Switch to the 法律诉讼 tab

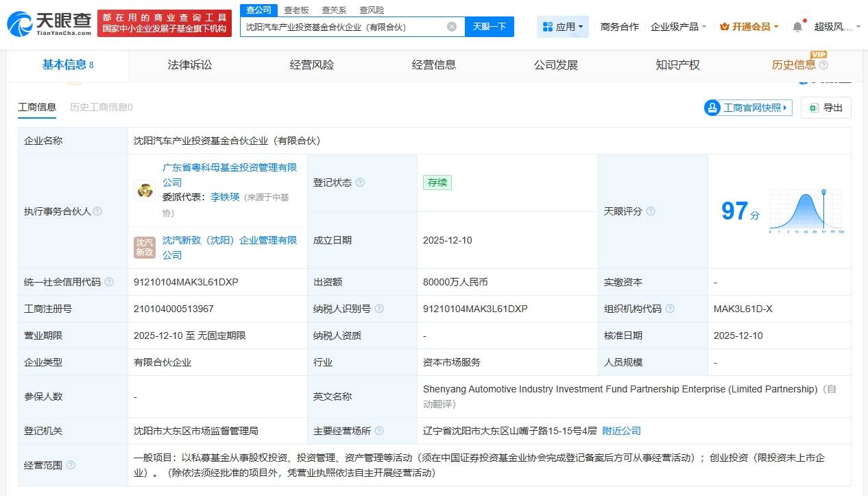click(190, 65)
